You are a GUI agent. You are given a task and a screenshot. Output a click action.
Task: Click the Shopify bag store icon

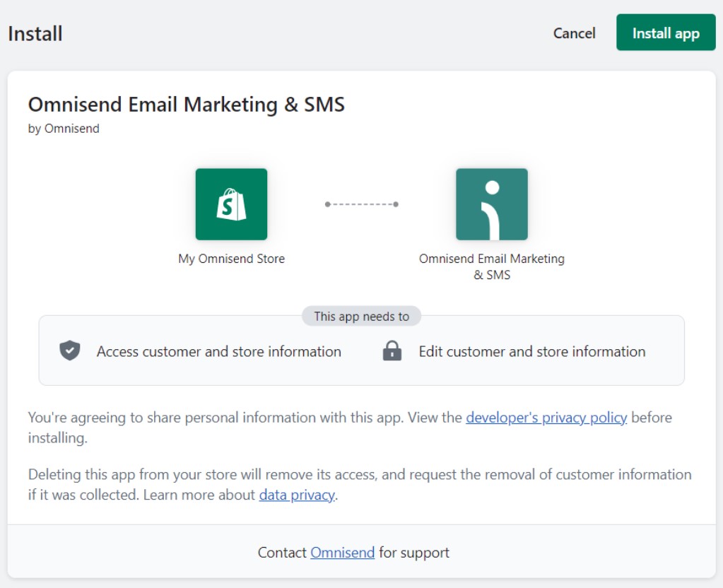click(x=232, y=204)
